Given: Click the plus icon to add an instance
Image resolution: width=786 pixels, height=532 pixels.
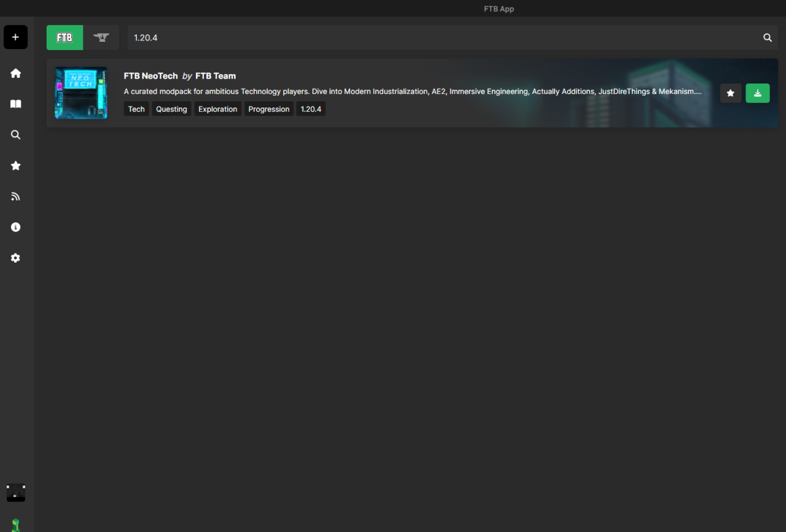Looking at the screenshot, I should (15, 37).
